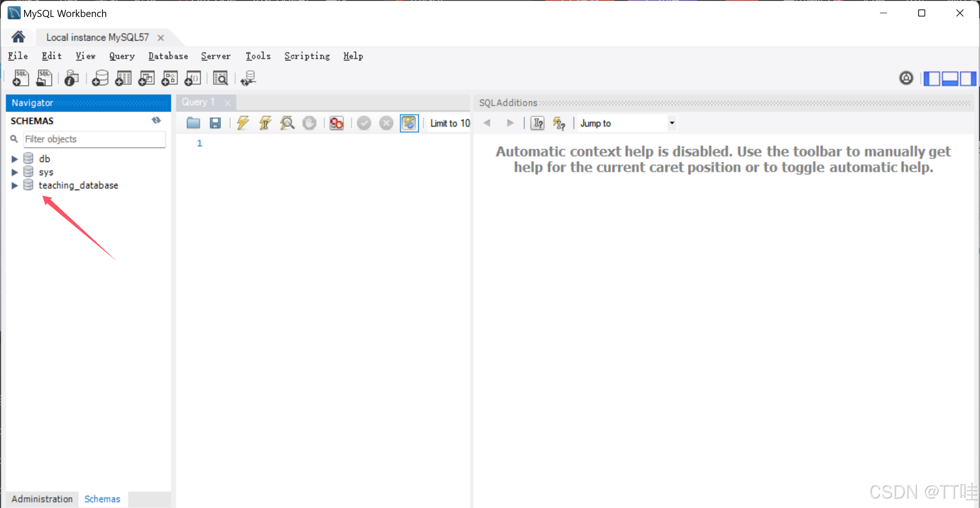This screenshot has width=980, height=508.
Task: Select the teaching_database schema
Action: pos(78,185)
